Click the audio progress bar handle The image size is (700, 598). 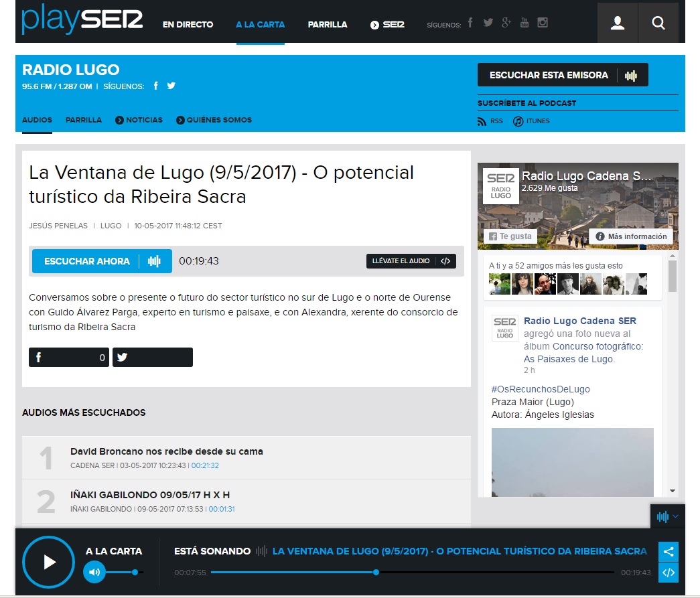(376, 573)
